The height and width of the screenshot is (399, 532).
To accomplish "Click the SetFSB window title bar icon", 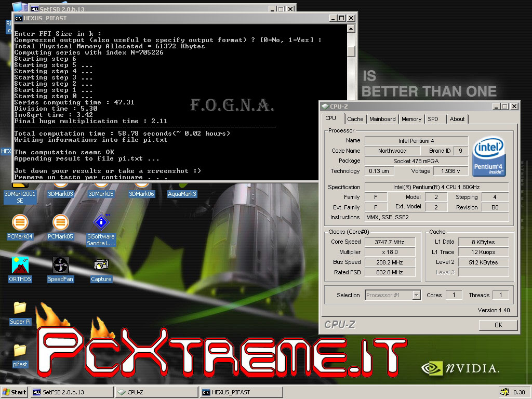I will pos(34,9).
